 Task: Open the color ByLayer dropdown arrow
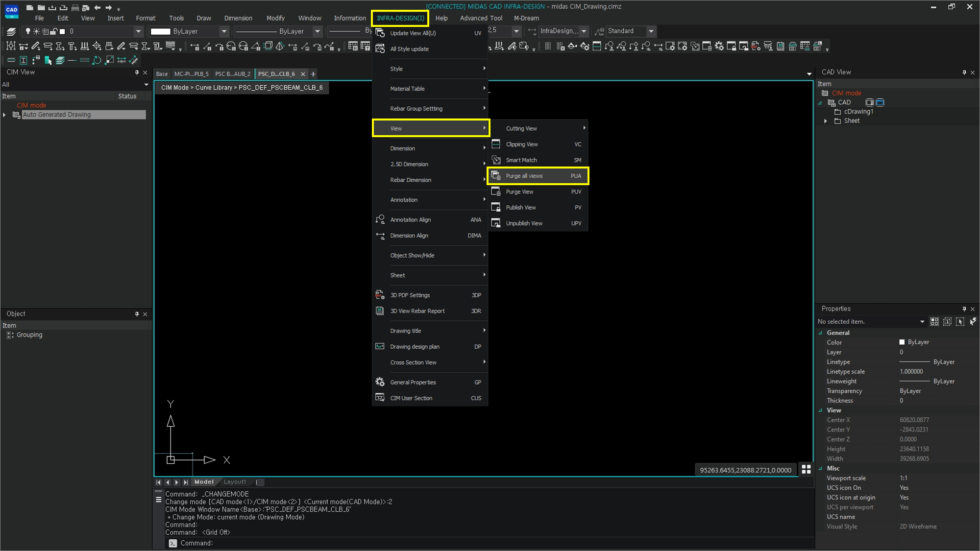(224, 31)
